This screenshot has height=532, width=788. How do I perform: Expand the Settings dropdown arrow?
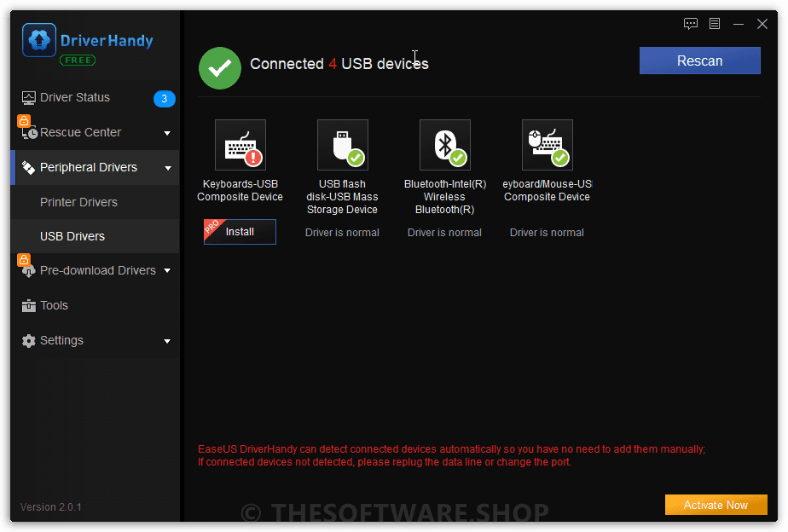167,341
